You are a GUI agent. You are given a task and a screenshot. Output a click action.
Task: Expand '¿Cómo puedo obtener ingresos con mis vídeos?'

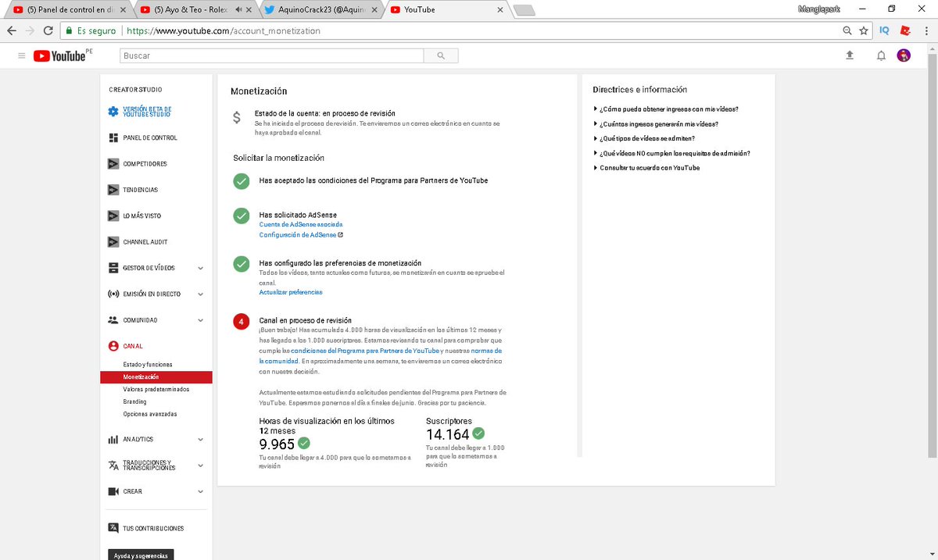[666, 109]
